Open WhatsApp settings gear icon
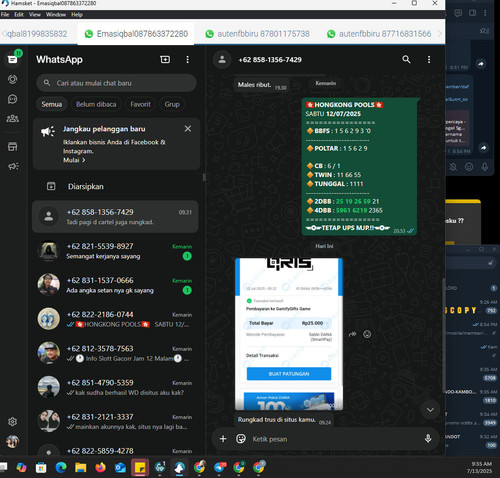The height and width of the screenshot is (478, 500). 13,422
